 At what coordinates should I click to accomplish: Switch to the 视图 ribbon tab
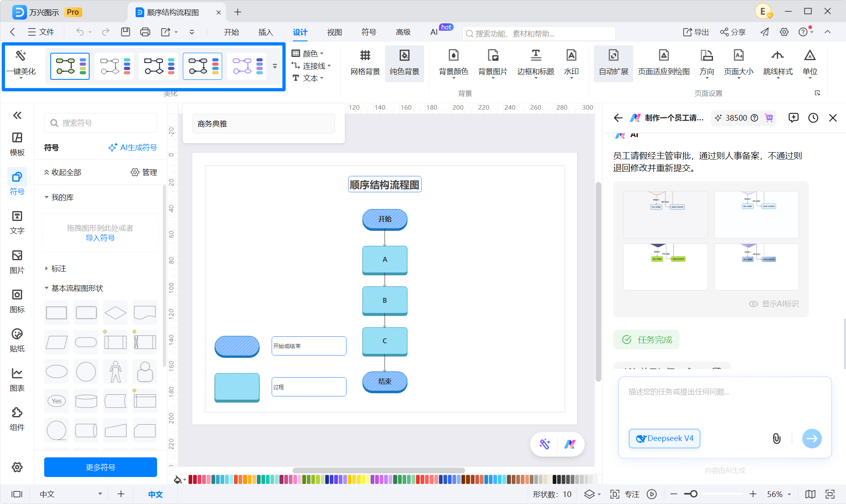334,32
